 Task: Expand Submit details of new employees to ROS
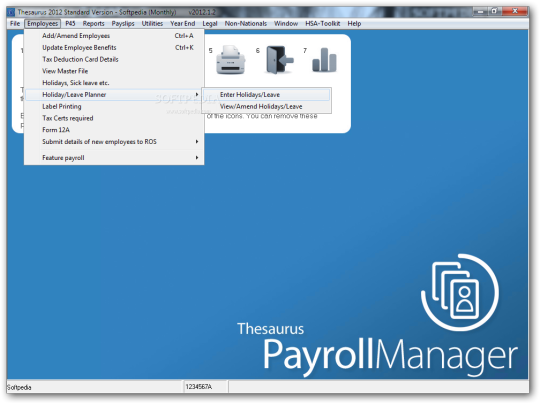click(114, 142)
